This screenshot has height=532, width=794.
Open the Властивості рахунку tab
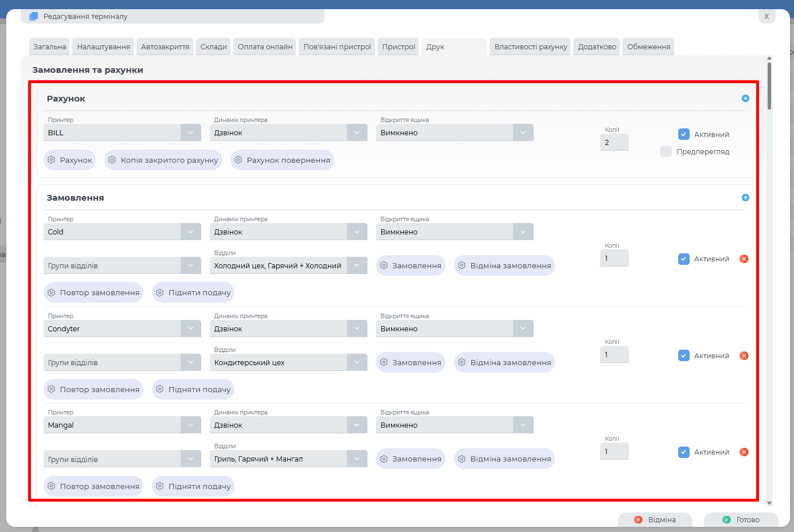click(x=530, y=47)
